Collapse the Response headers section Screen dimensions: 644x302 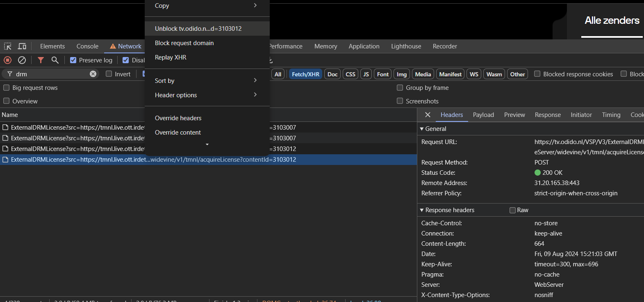click(422, 210)
